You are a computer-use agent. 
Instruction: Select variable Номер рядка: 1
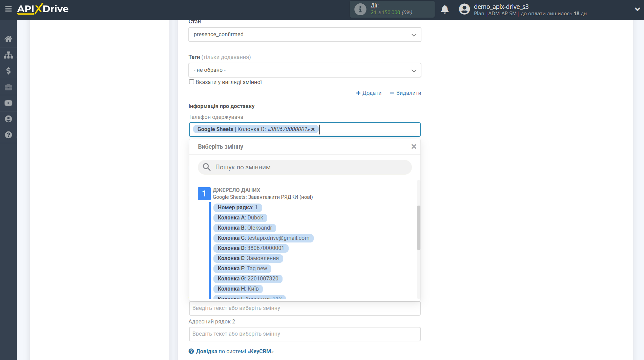237,208
